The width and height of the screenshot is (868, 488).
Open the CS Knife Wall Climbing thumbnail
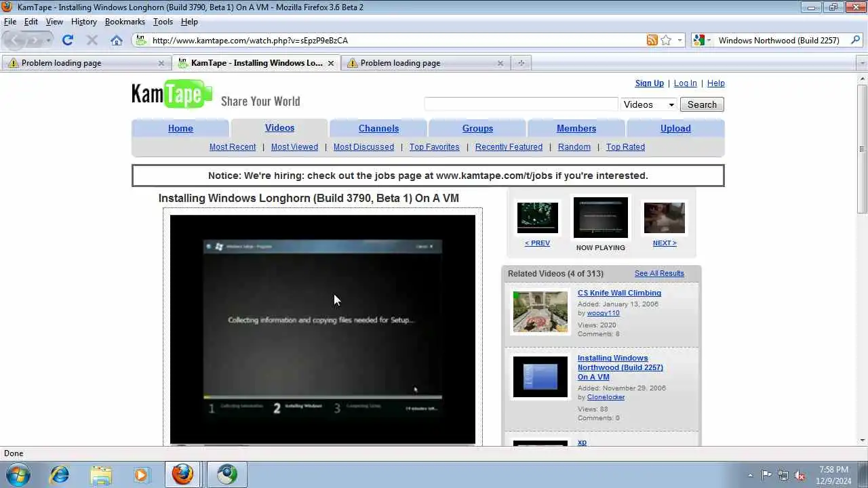tap(540, 312)
